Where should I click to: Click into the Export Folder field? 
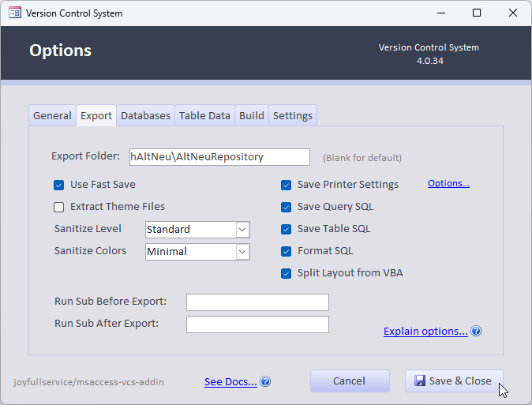click(219, 157)
